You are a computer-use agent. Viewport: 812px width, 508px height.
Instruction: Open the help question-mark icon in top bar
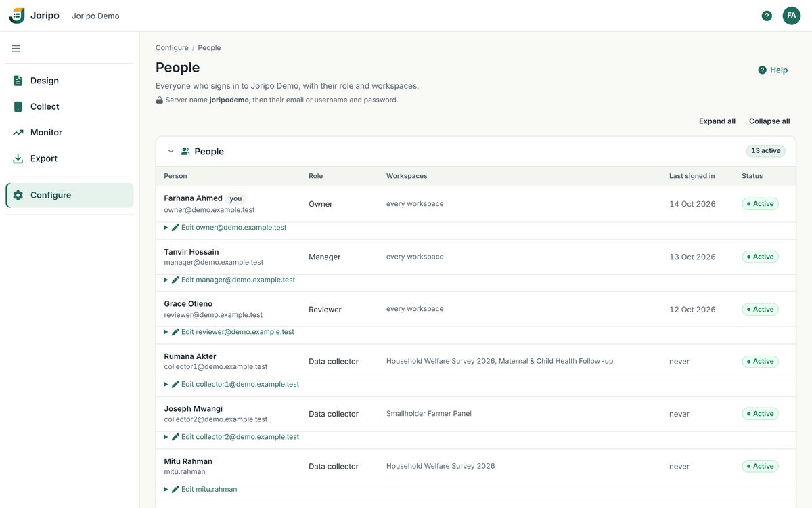click(x=767, y=16)
